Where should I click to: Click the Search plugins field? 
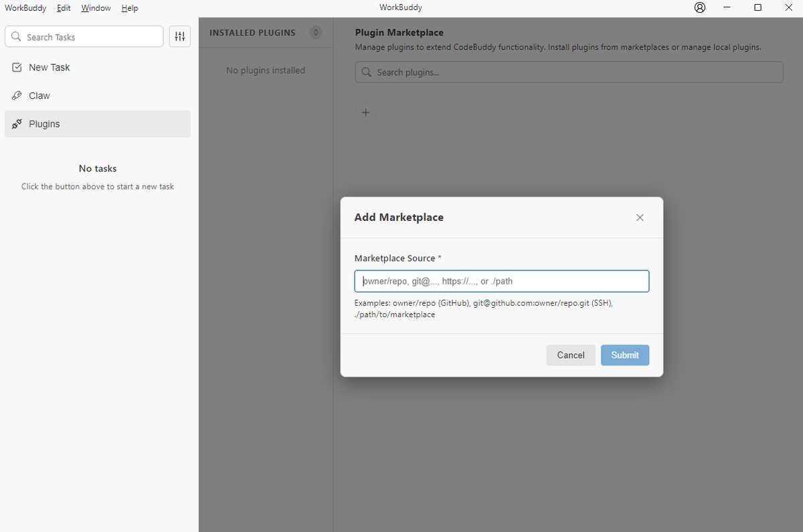tap(575, 72)
